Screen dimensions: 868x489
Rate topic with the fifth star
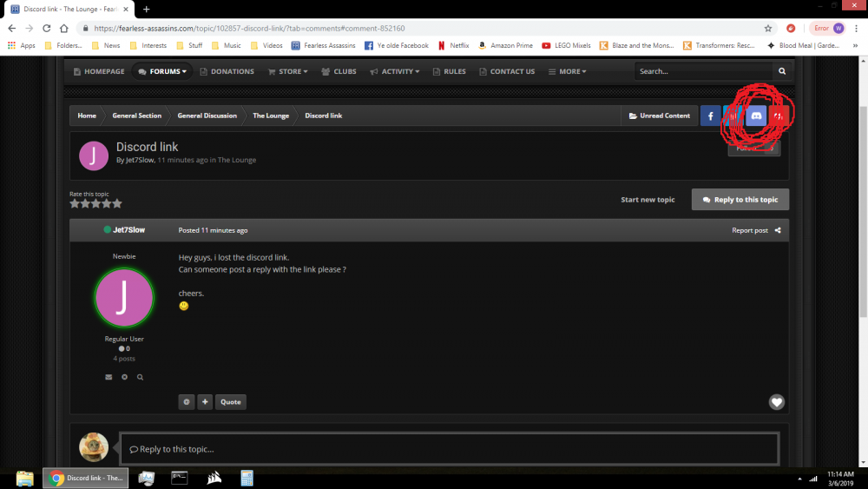pyautogui.click(x=117, y=204)
